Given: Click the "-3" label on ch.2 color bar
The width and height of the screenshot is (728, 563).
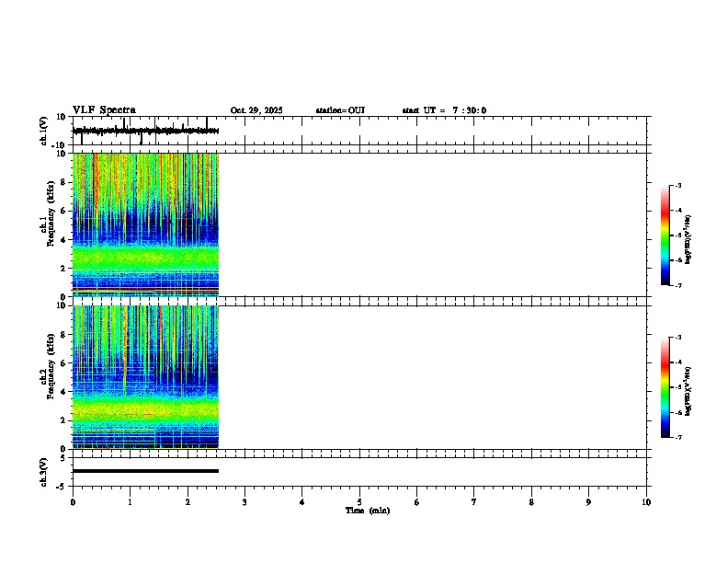Looking at the screenshot, I should [677, 338].
